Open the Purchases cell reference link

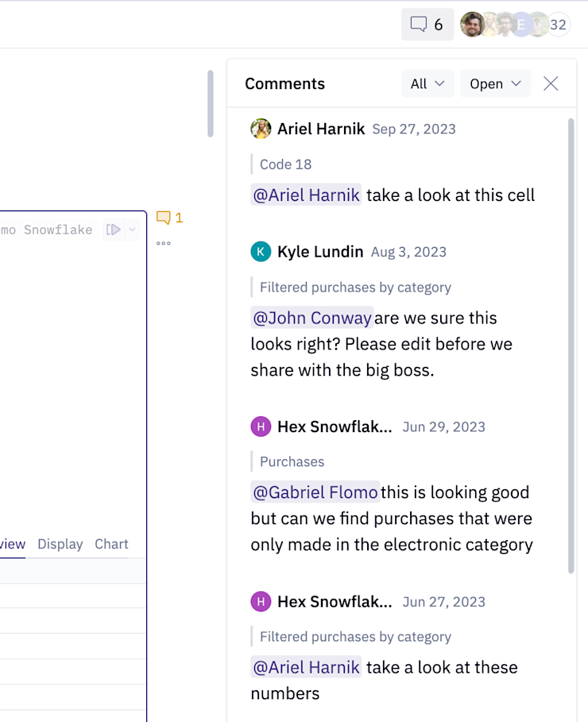293,461
